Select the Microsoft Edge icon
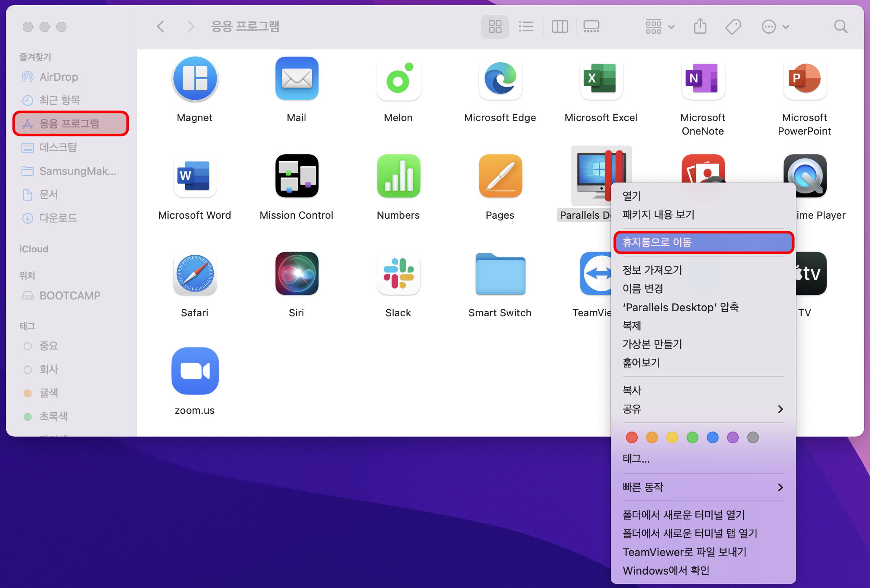The width and height of the screenshot is (870, 588). pos(500,79)
